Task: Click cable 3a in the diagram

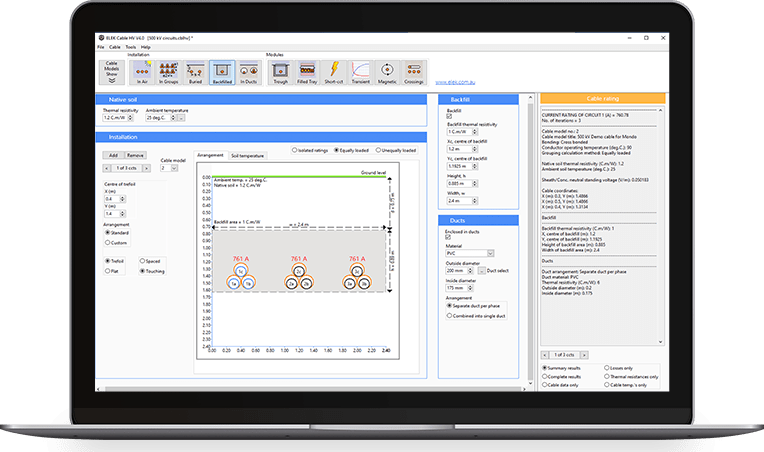Action: 349,283
